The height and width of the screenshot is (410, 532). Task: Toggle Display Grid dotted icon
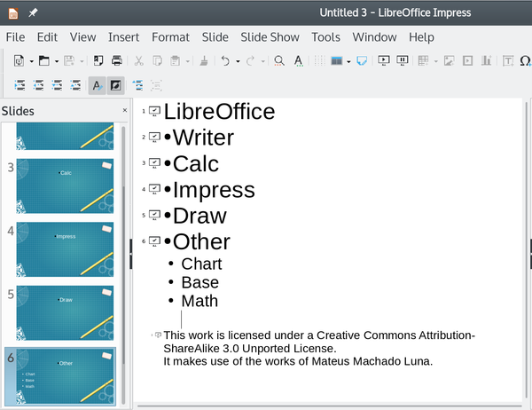pyautogui.click(x=319, y=61)
